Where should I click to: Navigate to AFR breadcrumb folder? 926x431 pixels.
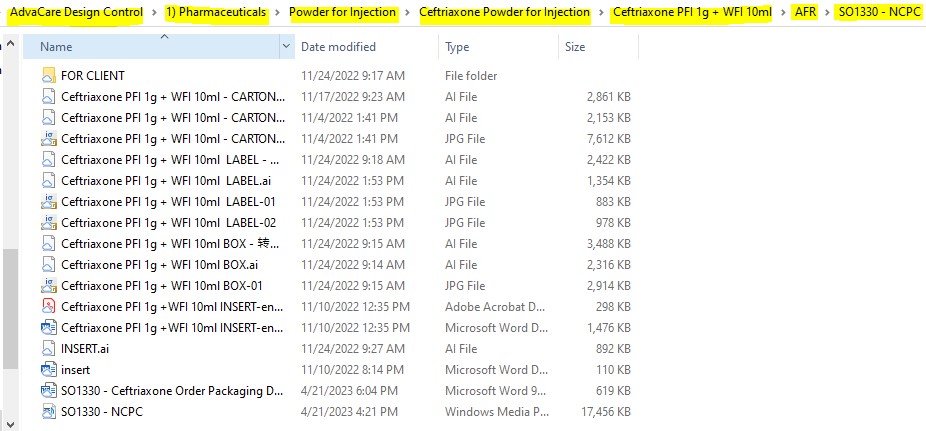[806, 12]
